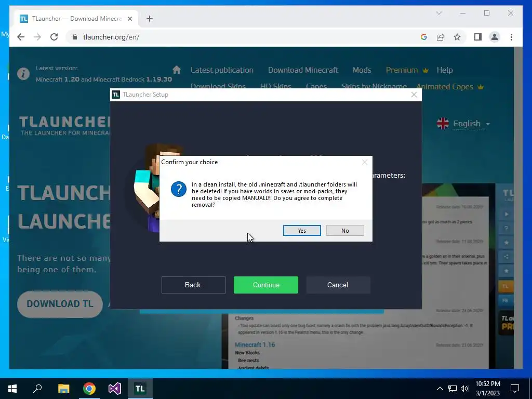Click the blue question mark icon
532x399 pixels.
click(x=179, y=189)
